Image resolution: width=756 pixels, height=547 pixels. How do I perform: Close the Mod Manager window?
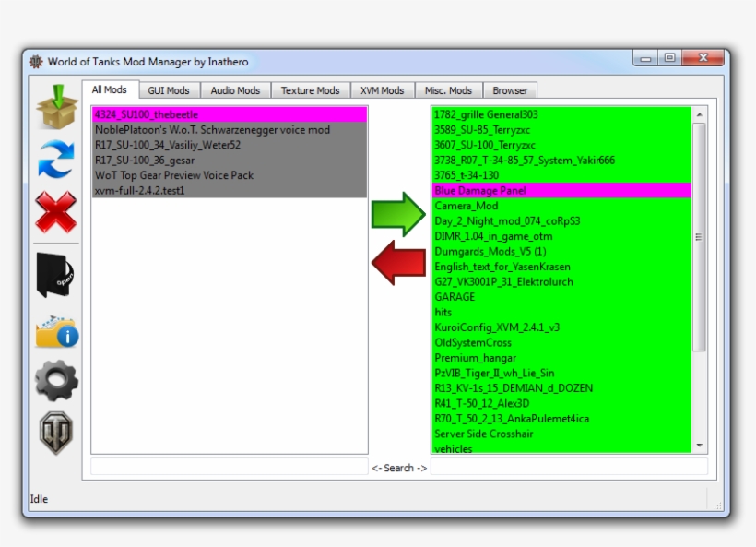tap(703, 58)
